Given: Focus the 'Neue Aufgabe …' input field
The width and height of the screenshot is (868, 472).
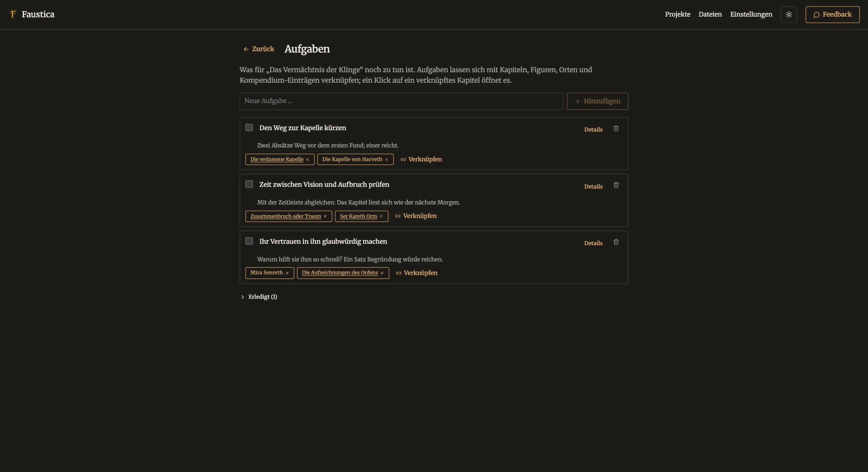Looking at the screenshot, I should coord(401,101).
